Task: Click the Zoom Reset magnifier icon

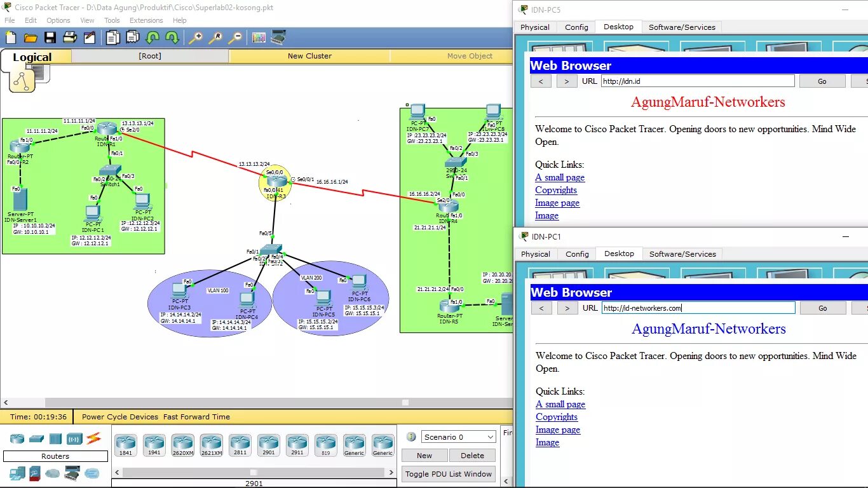Action: point(215,38)
